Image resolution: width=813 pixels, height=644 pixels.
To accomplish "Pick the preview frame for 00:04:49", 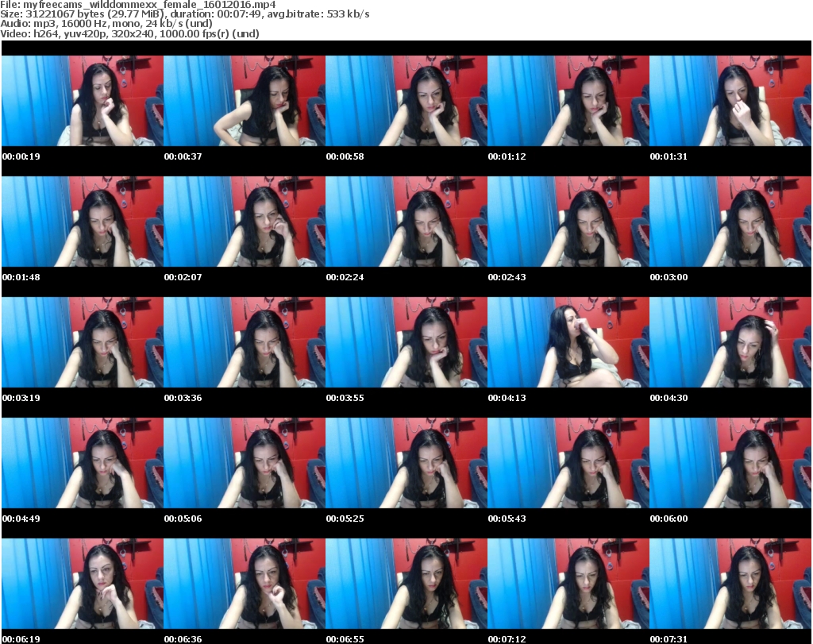I will click(x=83, y=463).
